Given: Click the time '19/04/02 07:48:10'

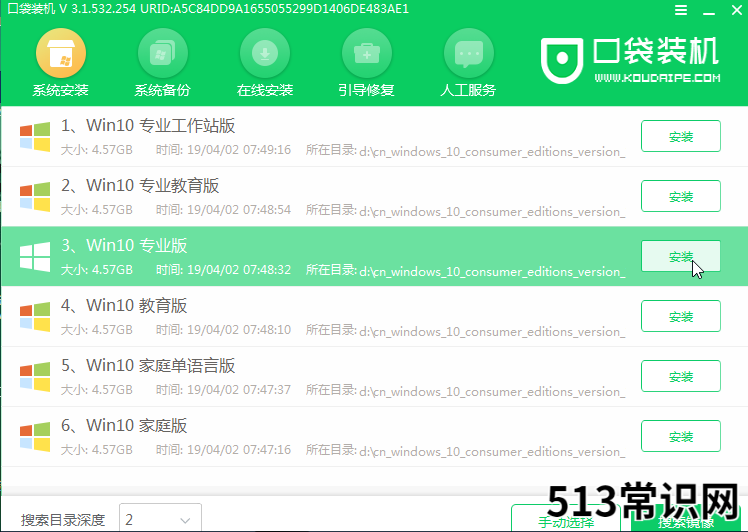Looking at the screenshot, I should (x=239, y=330).
